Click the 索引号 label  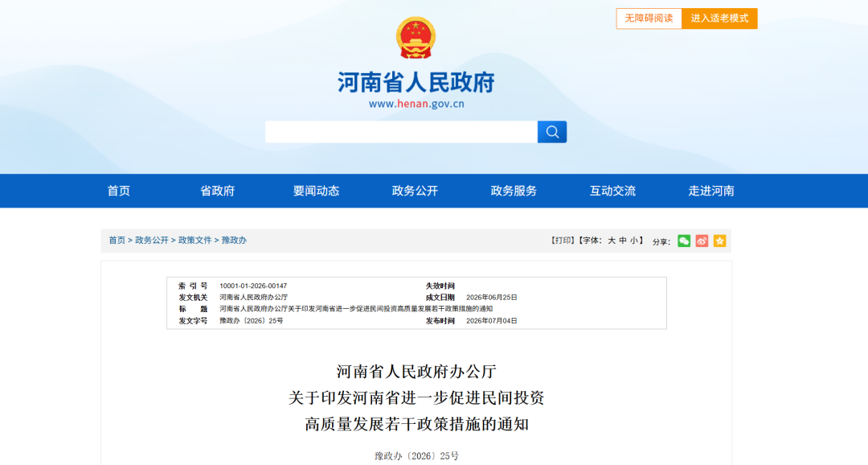(193, 286)
